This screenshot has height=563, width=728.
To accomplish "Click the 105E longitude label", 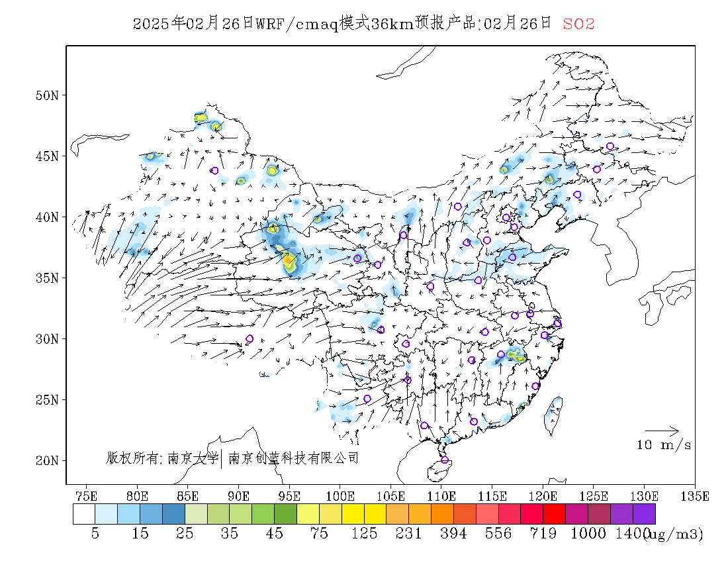I will click(390, 496).
